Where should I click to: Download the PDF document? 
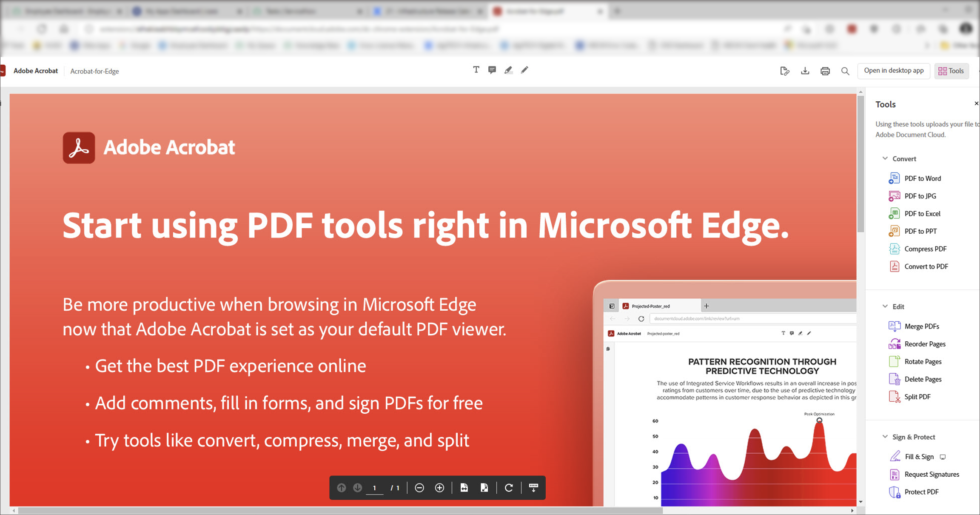click(805, 71)
